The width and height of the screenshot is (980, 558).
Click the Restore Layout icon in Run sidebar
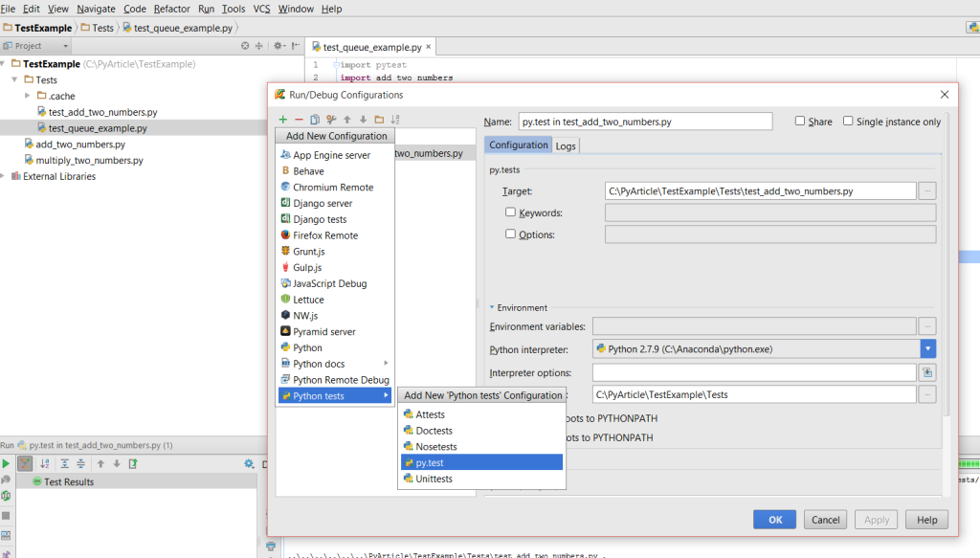pos(6,535)
